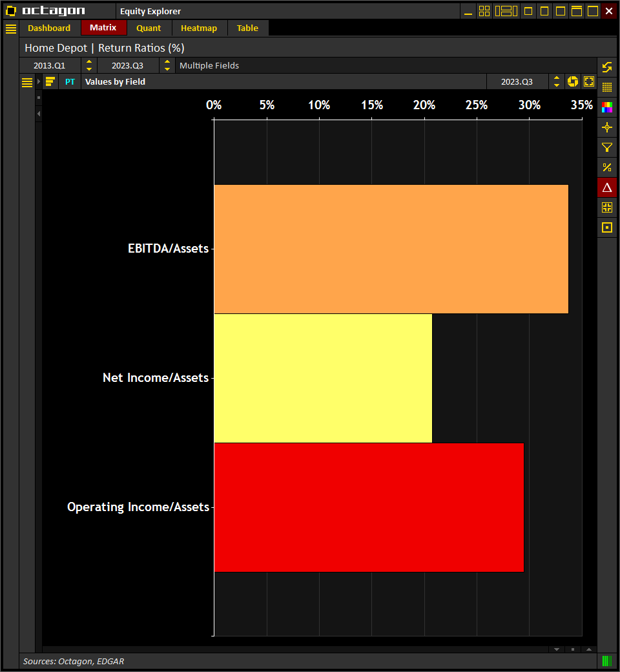This screenshot has width=620, height=672.
Task: Click the 20% axis tick label
Action: click(424, 105)
